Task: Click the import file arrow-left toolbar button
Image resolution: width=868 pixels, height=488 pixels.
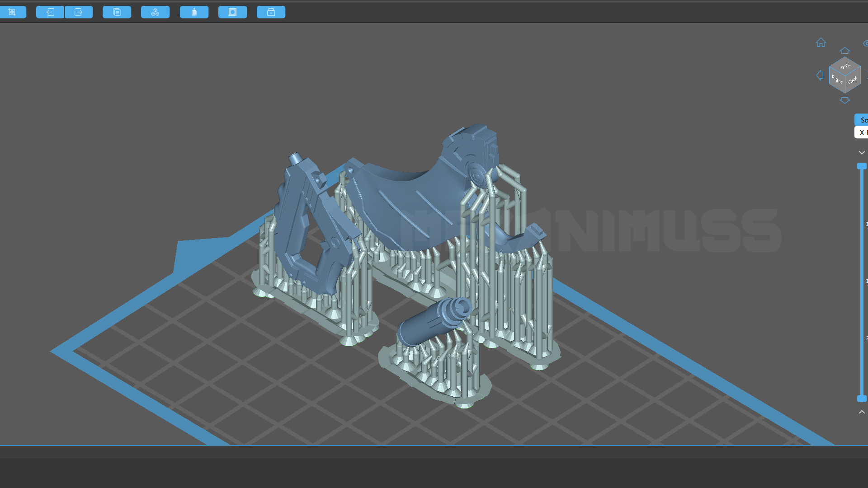Action: 50,12
